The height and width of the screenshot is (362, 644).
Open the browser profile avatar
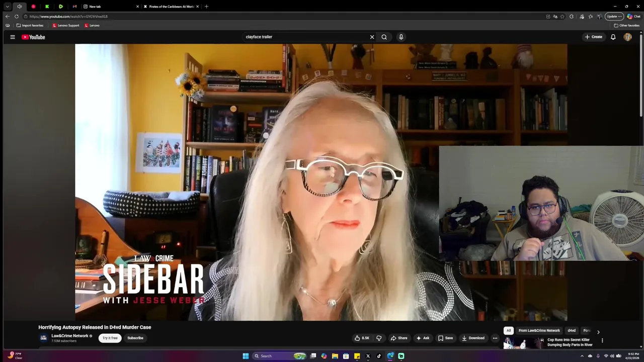point(599,17)
